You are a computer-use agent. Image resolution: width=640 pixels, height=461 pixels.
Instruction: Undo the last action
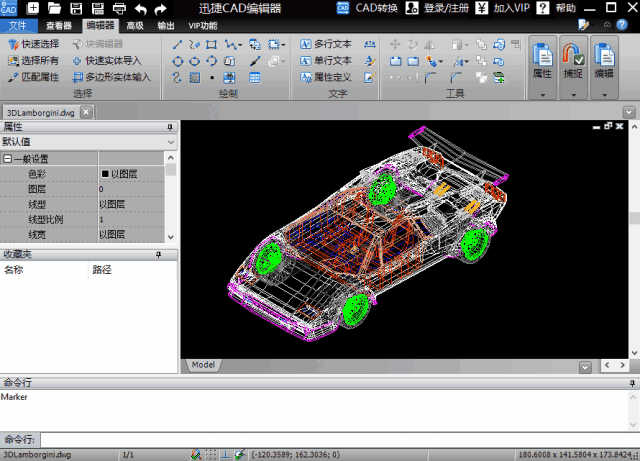pos(140,9)
